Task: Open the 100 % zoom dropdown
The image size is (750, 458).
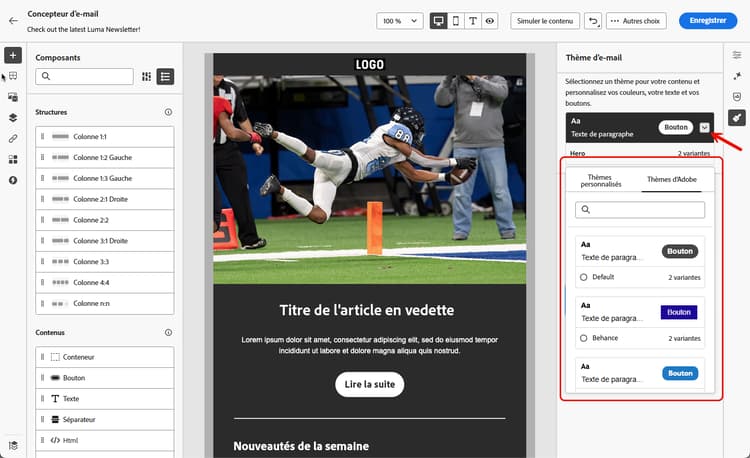Action: [400, 21]
